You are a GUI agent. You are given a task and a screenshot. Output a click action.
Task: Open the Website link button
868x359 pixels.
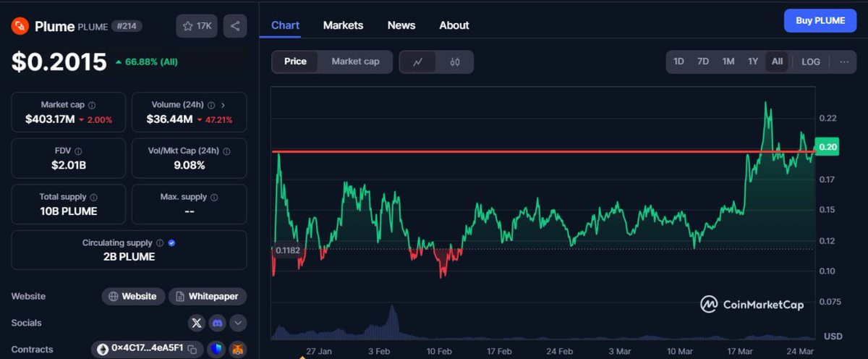(x=132, y=297)
